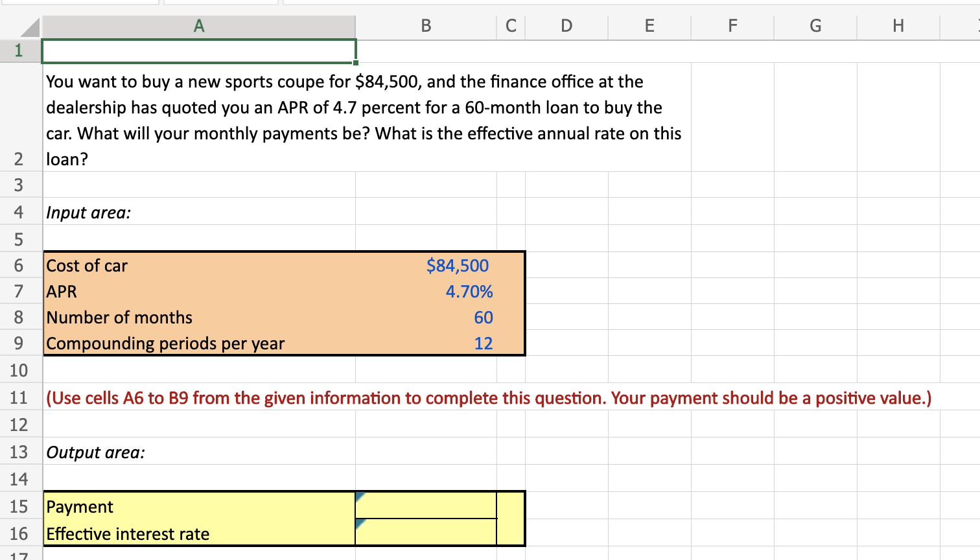Select the 4.70% value cell
The image size is (980, 560).
[x=426, y=291]
